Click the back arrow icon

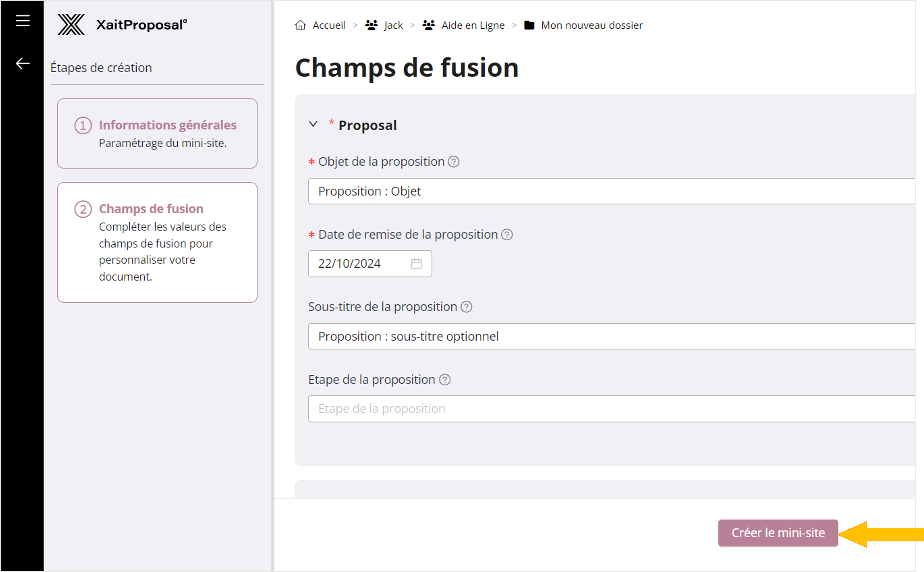[x=23, y=64]
